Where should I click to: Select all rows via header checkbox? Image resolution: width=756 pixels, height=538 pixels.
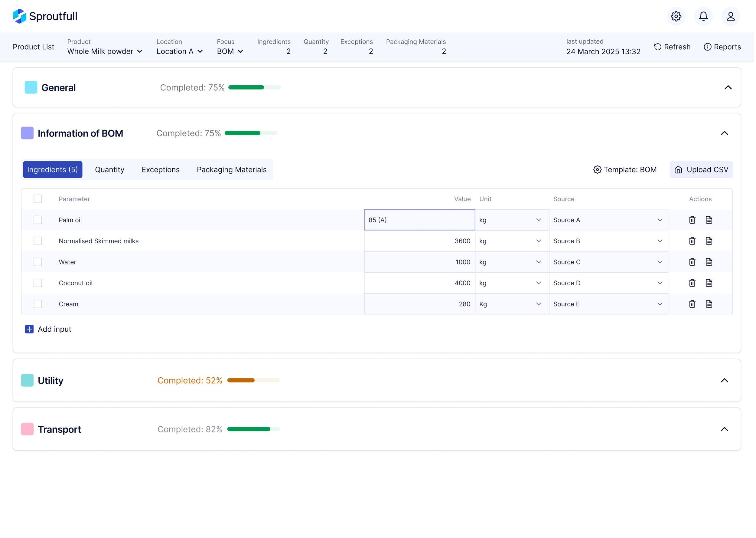pyautogui.click(x=38, y=199)
